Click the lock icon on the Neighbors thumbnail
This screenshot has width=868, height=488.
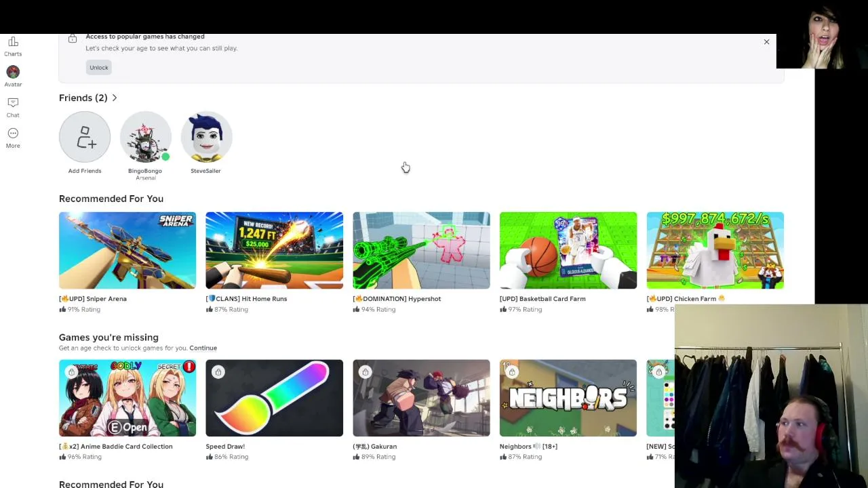point(512,372)
